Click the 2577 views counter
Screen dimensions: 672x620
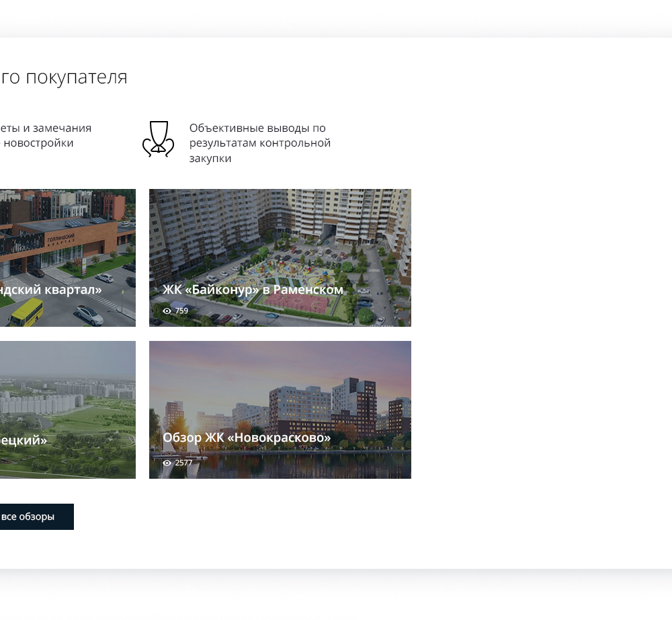[x=183, y=463]
